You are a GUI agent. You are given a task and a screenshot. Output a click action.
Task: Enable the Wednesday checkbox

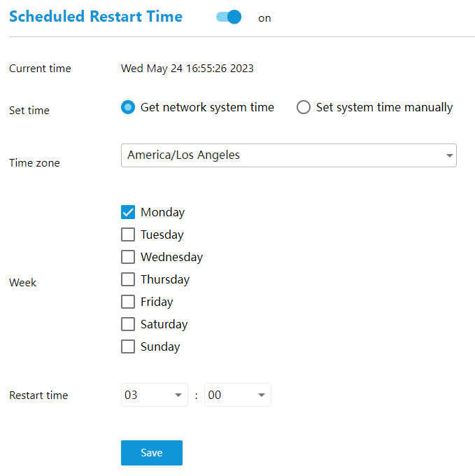(128, 257)
